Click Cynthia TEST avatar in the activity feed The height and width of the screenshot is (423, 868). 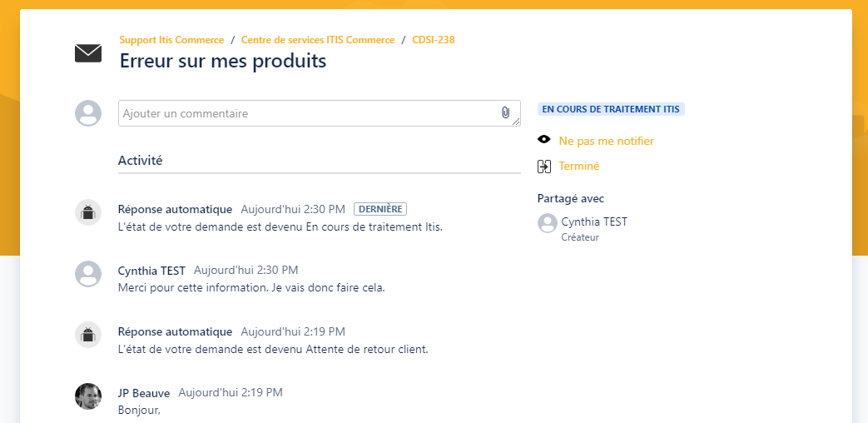[88, 273]
